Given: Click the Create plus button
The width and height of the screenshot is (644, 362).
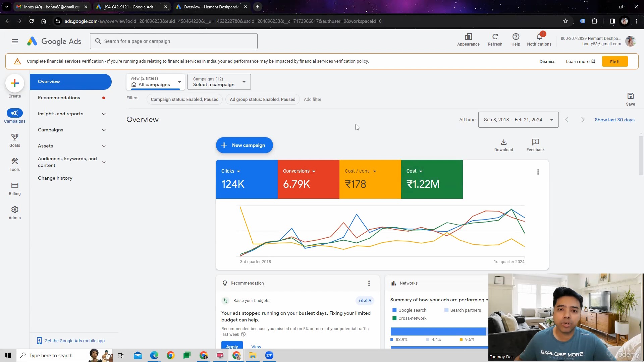Looking at the screenshot, I should click(15, 83).
